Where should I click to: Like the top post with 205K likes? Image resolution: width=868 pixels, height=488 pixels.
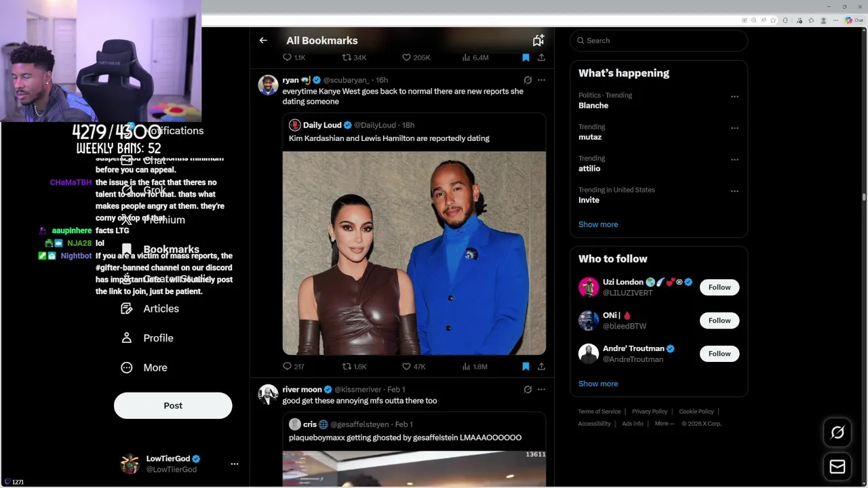pos(416,58)
